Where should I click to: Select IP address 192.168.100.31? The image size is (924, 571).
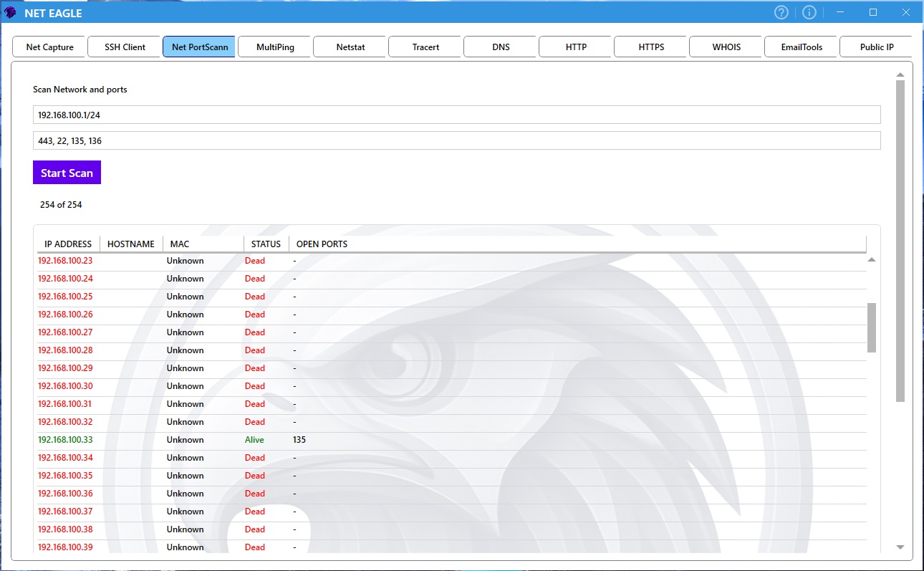(x=65, y=404)
